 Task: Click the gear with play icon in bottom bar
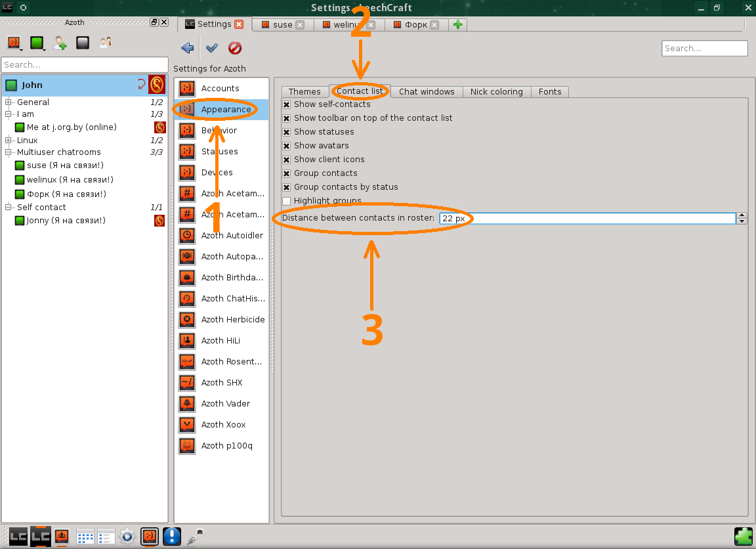[x=127, y=537]
